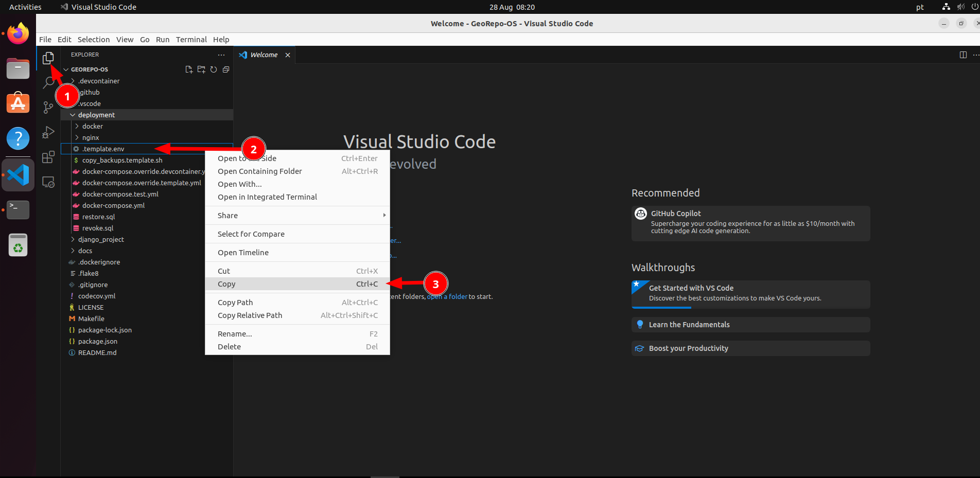This screenshot has height=478, width=980.
Task: Collapse all folders in Explorer
Action: tap(226, 69)
